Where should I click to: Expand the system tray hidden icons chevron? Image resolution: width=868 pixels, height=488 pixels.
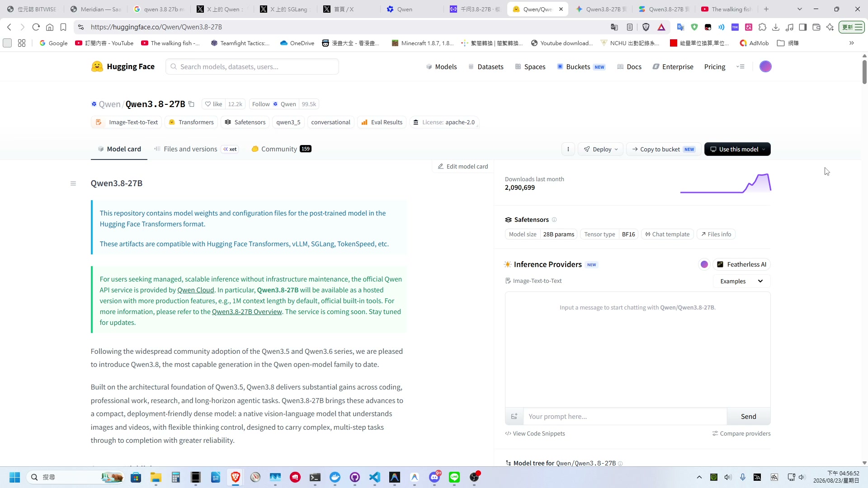[x=699, y=477]
